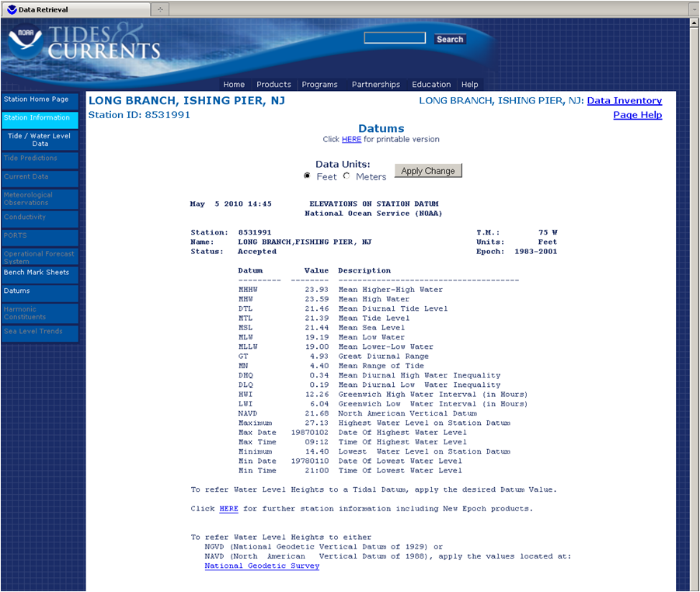Click the MN value 4.40

pos(319,366)
